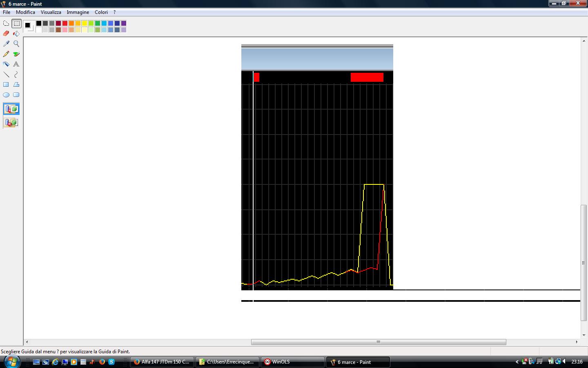Image resolution: width=588 pixels, height=368 pixels.
Task: Open the Modifica menu
Action: pyautogui.click(x=25, y=12)
